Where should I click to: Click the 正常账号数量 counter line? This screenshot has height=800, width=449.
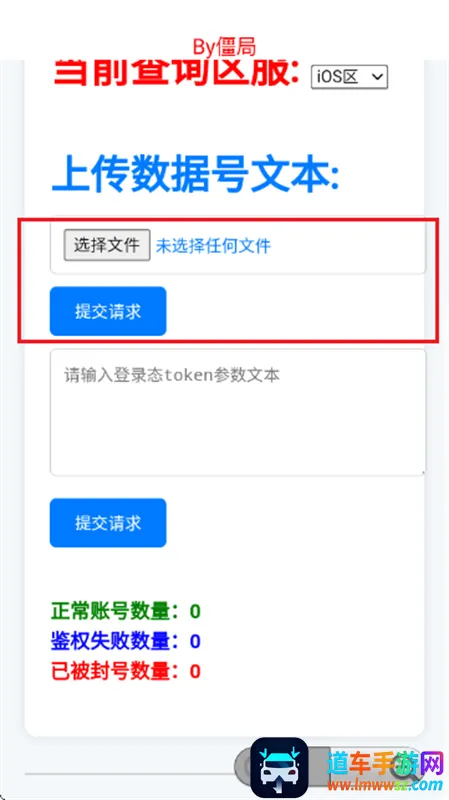tap(126, 611)
